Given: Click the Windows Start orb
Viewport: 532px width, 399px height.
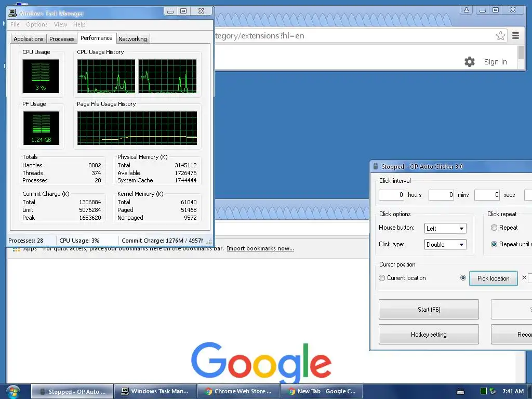Looking at the screenshot, I should coord(13,392).
